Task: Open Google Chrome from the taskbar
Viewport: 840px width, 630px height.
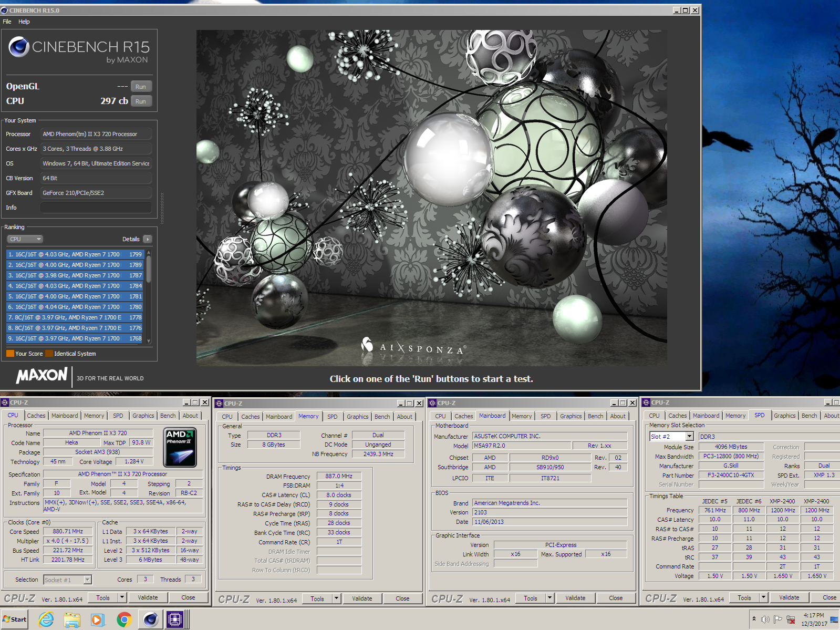Action: (x=124, y=620)
